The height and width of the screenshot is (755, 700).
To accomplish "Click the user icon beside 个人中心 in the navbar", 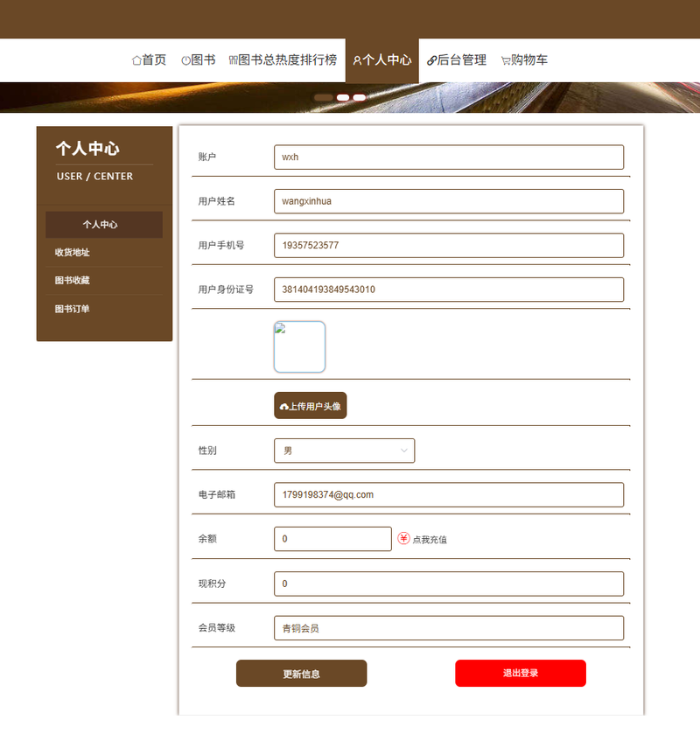I will click(357, 60).
